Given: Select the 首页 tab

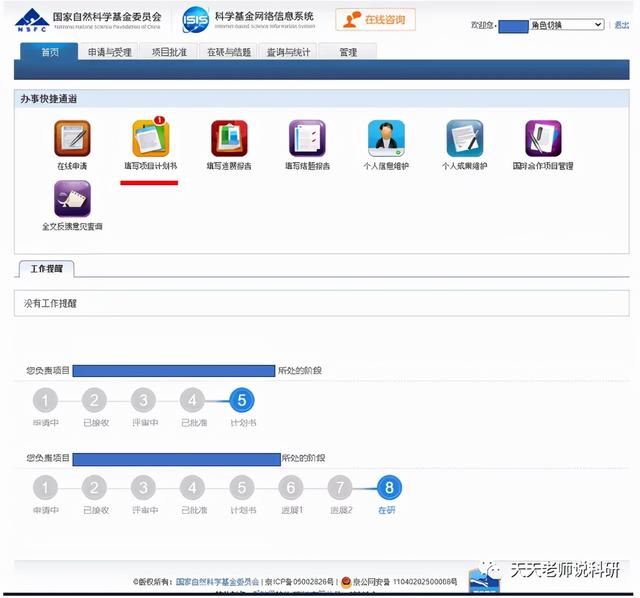Looking at the screenshot, I should pyautogui.click(x=49, y=52).
